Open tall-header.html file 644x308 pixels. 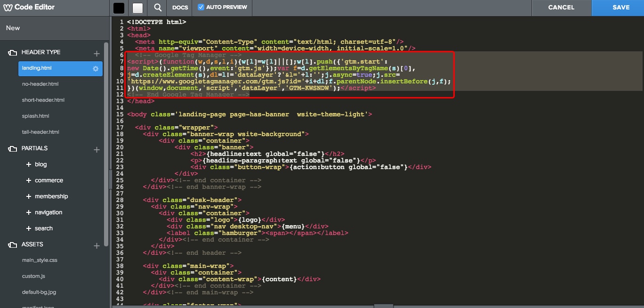(x=40, y=132)
